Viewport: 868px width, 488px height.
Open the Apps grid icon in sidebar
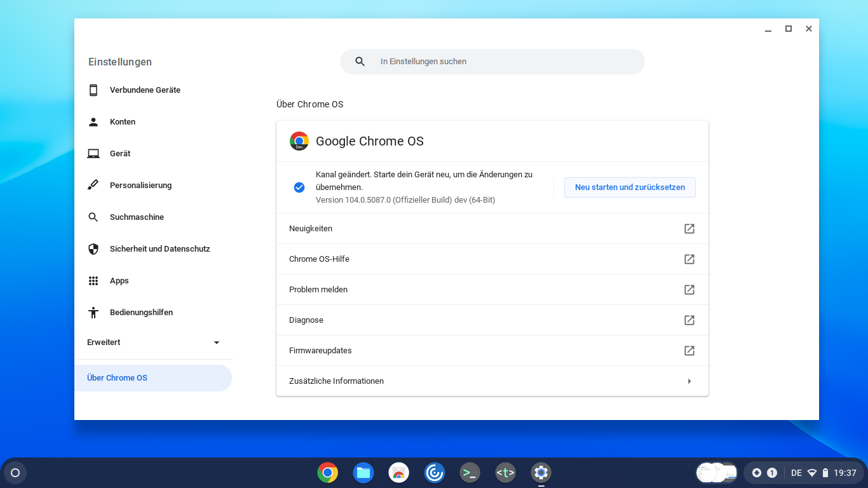[93, 281]
